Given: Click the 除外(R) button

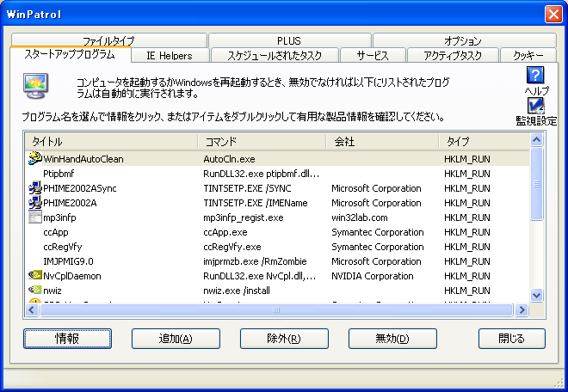Looking at the screenshot, I should coord(284,339).
